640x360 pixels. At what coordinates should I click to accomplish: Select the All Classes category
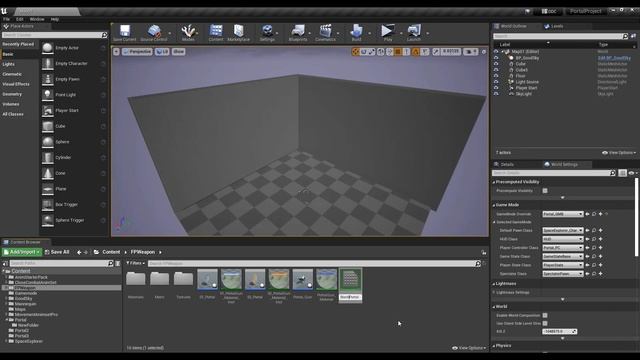click(13, 114)
